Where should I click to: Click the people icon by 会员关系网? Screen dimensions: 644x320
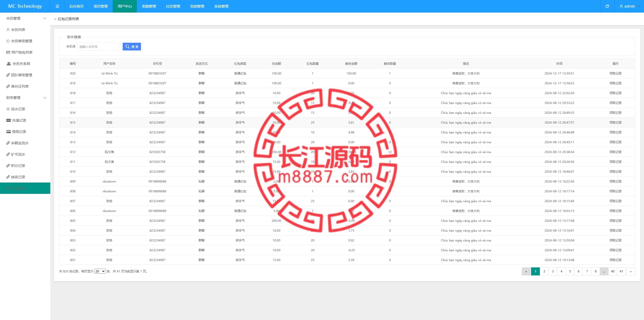9,64
